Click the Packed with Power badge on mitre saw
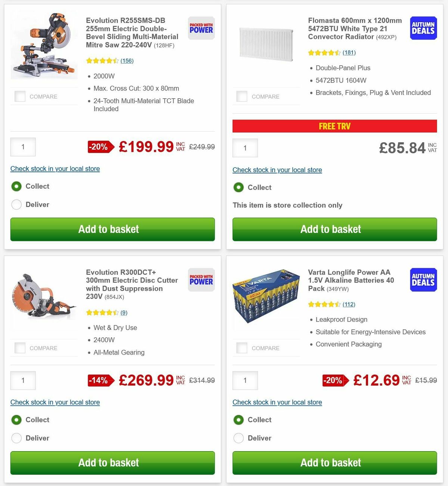The width and height of the screenshot is (448, 486). (x=201, y=28)
